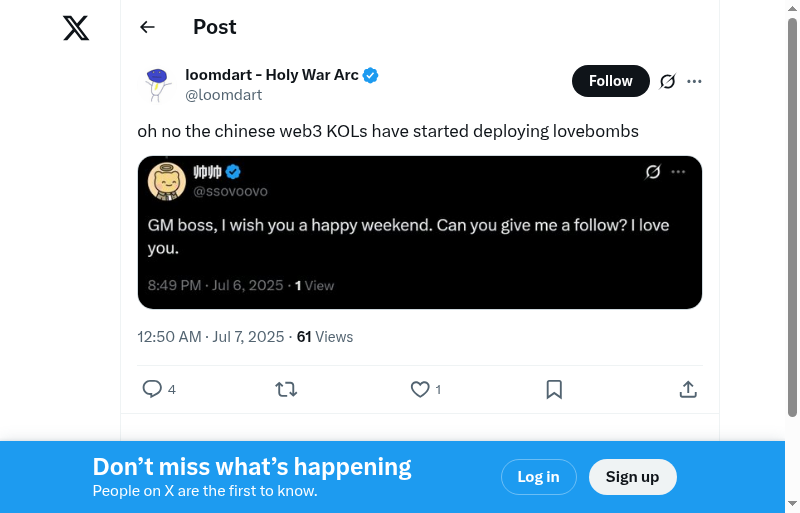This screenshot has height=513, width=800.
Task: Click the Log in button
Action: pyautogui.click(x=538, y=477)
